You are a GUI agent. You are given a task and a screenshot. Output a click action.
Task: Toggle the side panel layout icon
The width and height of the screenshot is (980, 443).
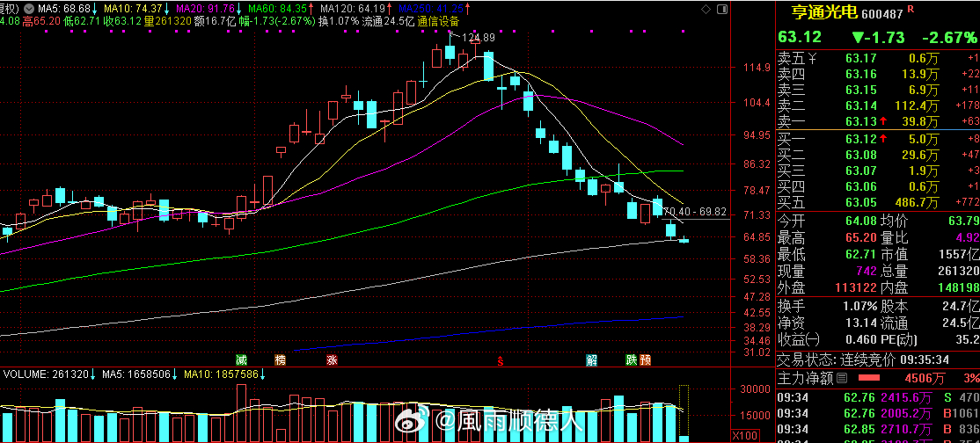tap(722, 9)
